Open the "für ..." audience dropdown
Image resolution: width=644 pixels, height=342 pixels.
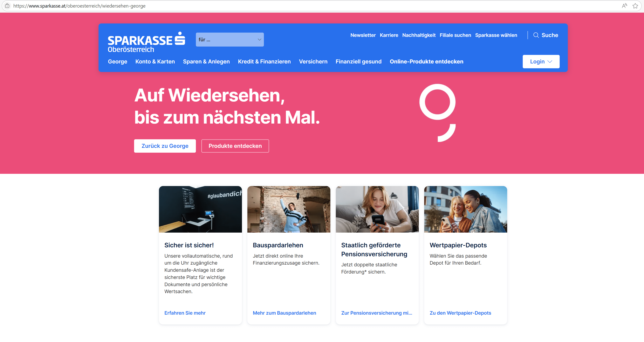tap(230, 39)
